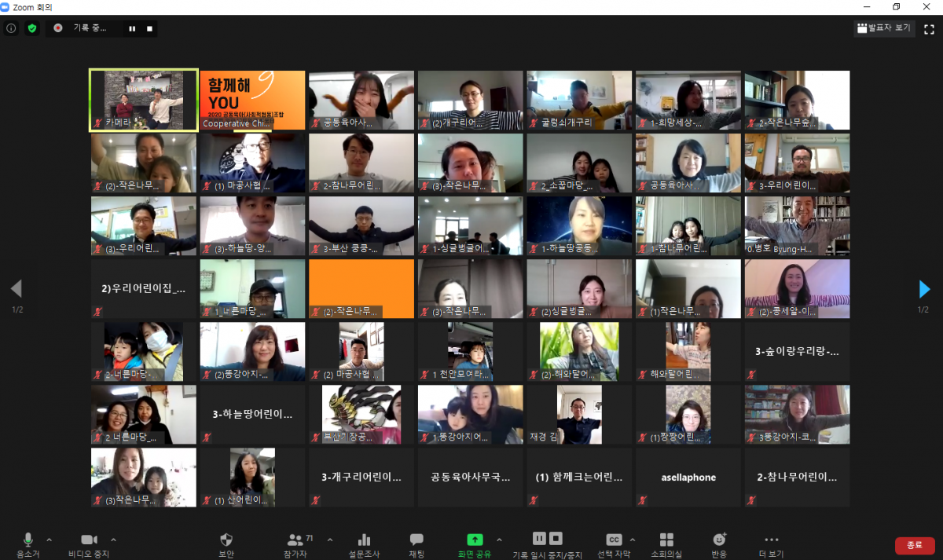The width and height of the screenshot is (943, 560).
Task: Switch to 발표자 보기 speaker view
Action: pyautogui.click(x=885, y=28)
